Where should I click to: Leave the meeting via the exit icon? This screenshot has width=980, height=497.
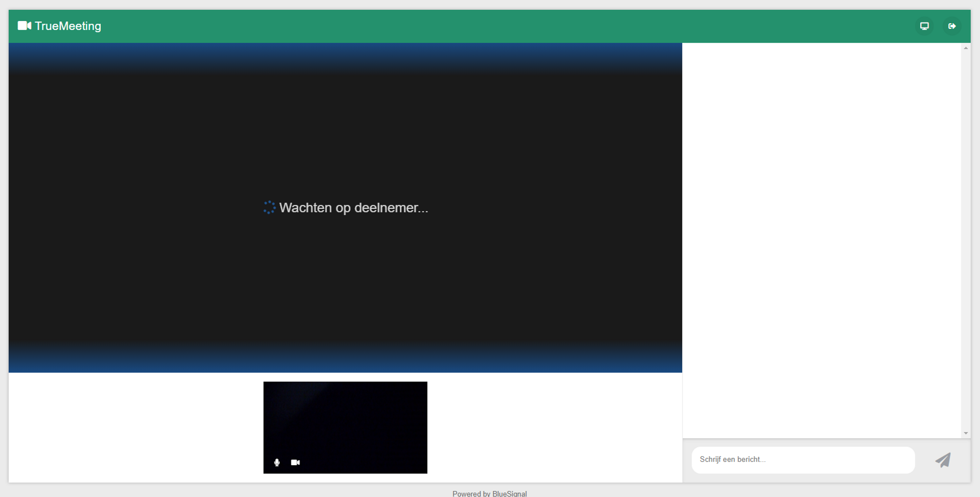952,26
